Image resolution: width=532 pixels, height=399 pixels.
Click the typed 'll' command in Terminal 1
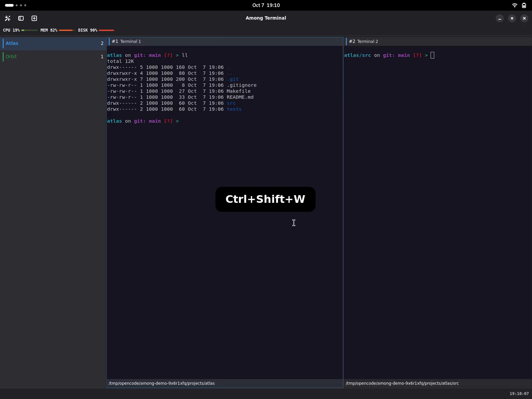pyautogui.click(x=185, y=55)
